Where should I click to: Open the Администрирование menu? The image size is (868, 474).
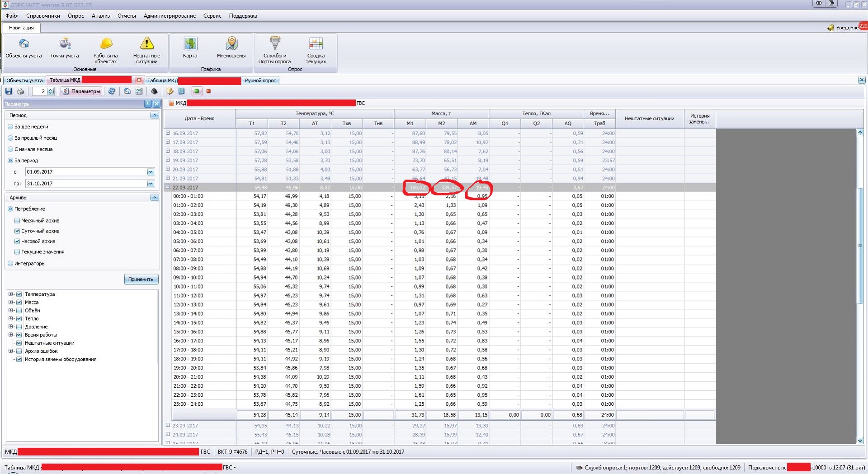point(170,16)
